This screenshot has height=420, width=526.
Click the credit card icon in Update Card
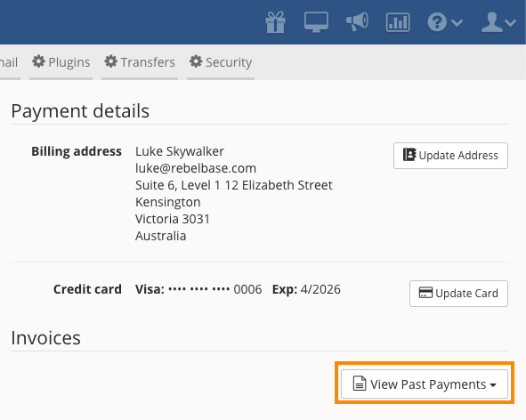(425, 293)
